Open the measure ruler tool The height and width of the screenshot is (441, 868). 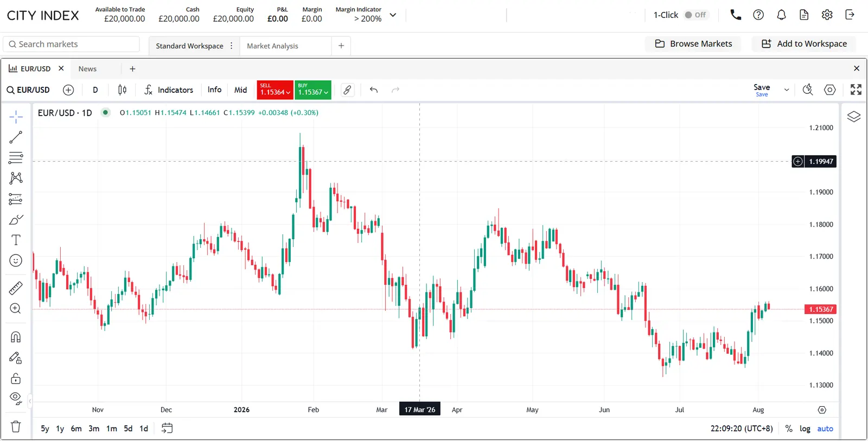[16, 288]
